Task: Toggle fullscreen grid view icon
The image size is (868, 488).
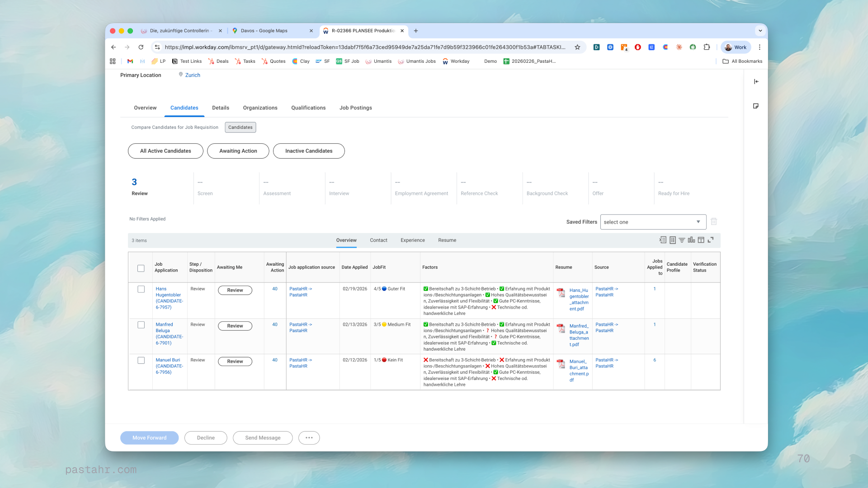Action: 711,240
